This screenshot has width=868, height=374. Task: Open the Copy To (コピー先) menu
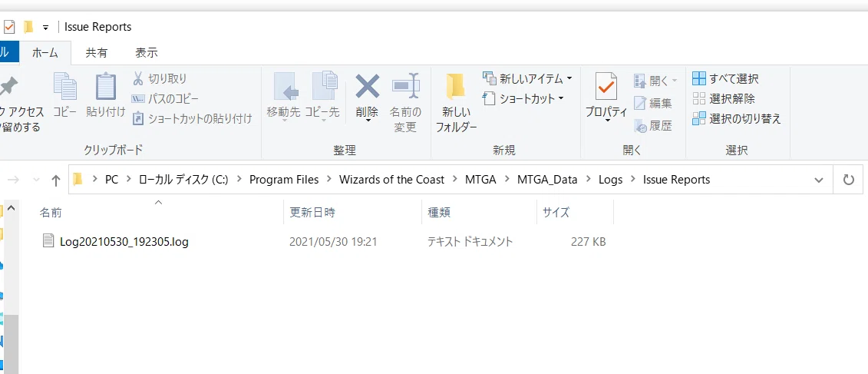tap(322, 95)
